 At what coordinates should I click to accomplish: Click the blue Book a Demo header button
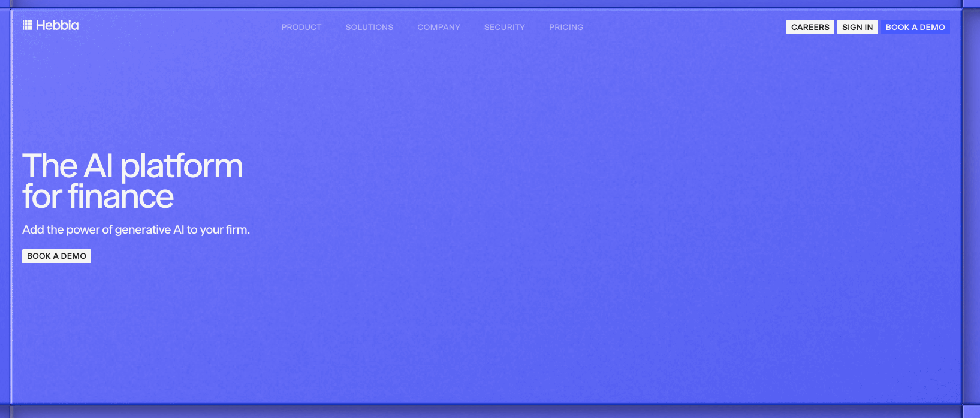(x=915, y=27)
